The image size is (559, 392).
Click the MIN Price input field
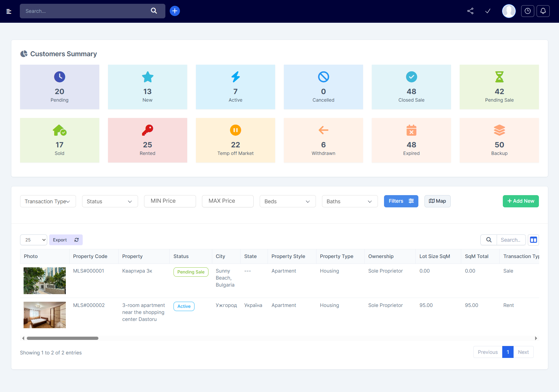[x=170, y=201]
